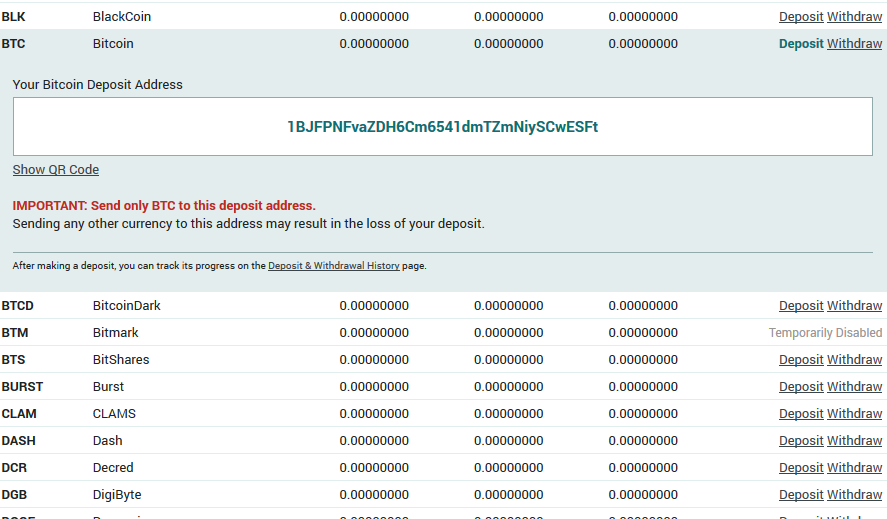Viewport: 887px width, 519px height.
Task: Open Withdraw for Bitcoin row
Action: (854, 44)
